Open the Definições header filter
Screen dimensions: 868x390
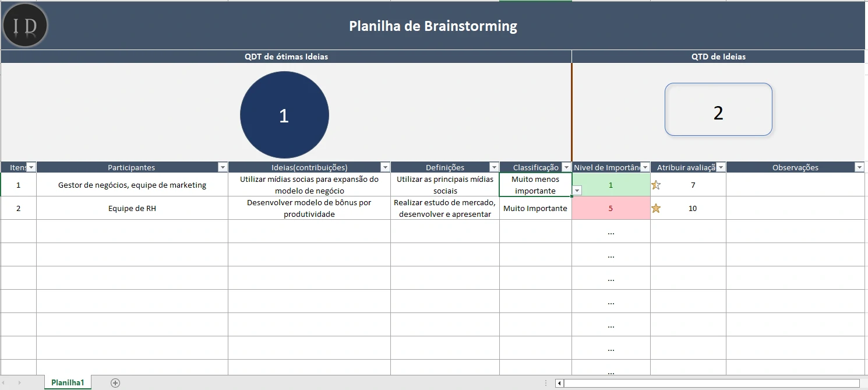(x=494, y=167)
